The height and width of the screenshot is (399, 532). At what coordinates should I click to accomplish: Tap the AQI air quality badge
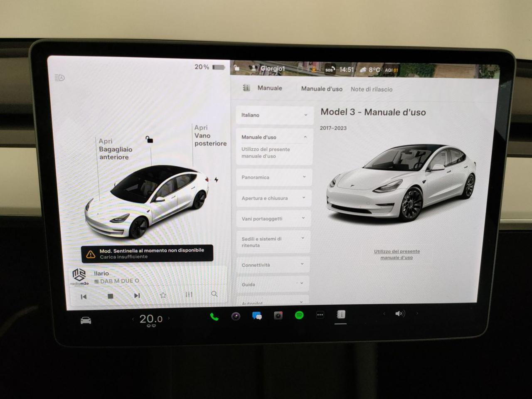click(x=391, y=70)
